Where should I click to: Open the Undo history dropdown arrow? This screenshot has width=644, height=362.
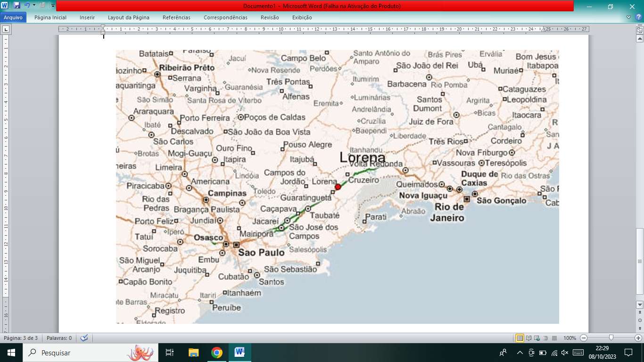click(x=34, y=6)
